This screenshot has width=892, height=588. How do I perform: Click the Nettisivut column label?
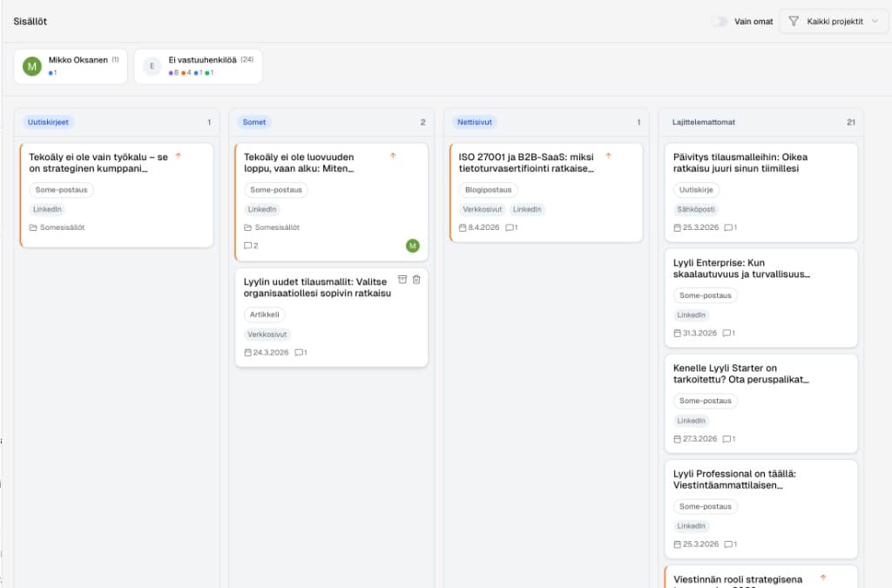475,122
